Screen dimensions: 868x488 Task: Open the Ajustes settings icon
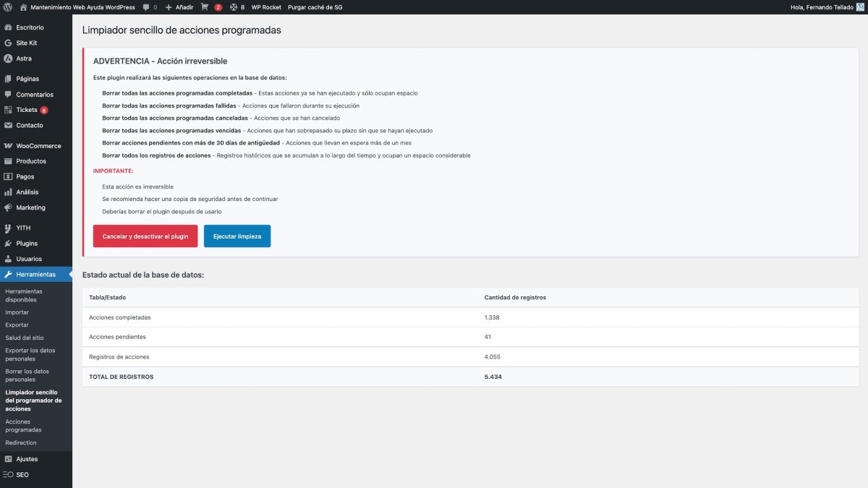[7, 459]
